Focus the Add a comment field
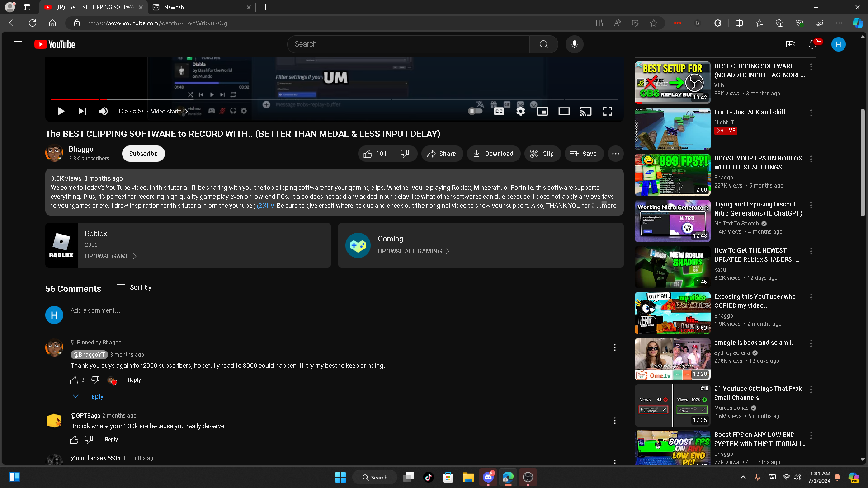The image size is (868, 488). tap(343, 311)
